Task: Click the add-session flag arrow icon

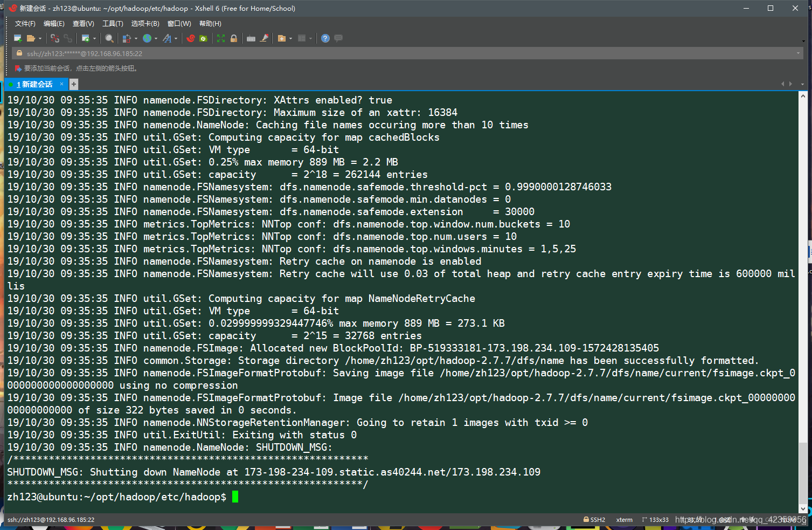Action: click(x=18, y=68)
